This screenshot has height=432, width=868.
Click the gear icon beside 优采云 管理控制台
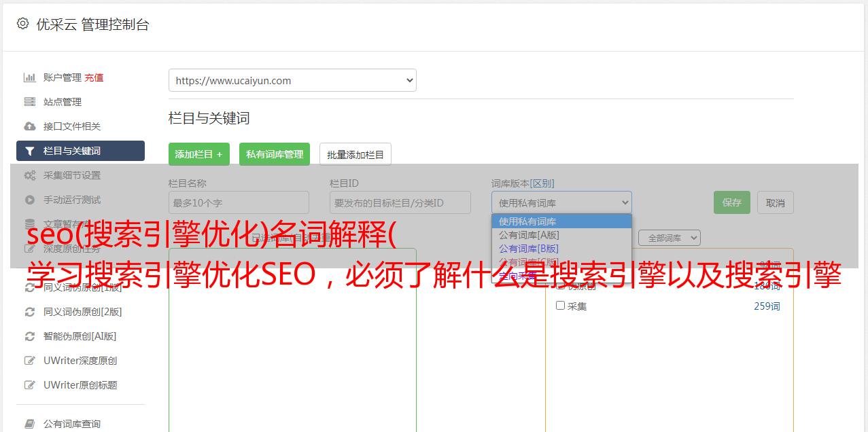(22, 24)
